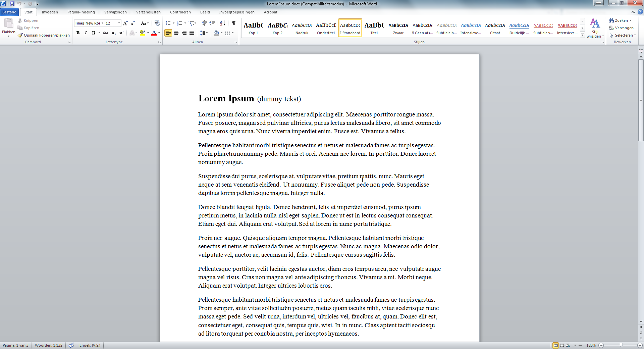Click the shrink font size icon

tap(133, 23)
